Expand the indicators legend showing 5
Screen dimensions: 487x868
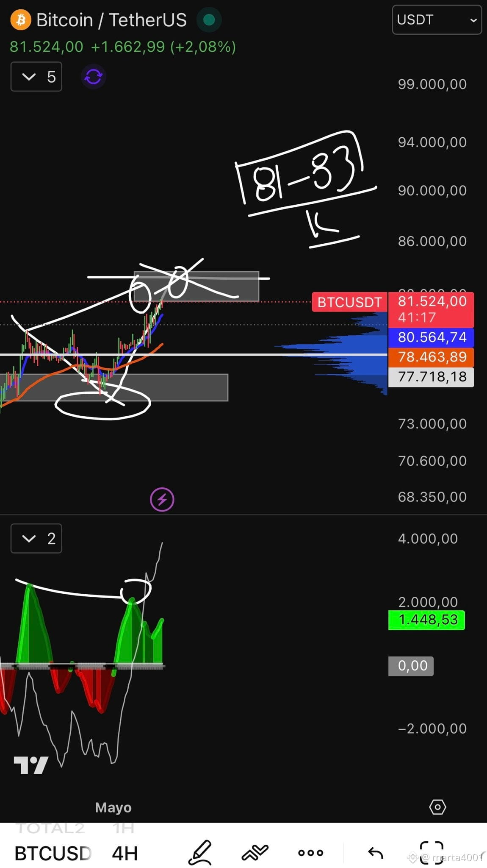click(x=36, y=77)
